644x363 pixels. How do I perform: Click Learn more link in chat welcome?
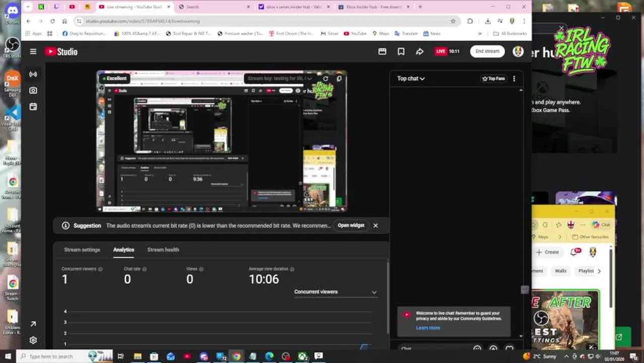point(428,328)
